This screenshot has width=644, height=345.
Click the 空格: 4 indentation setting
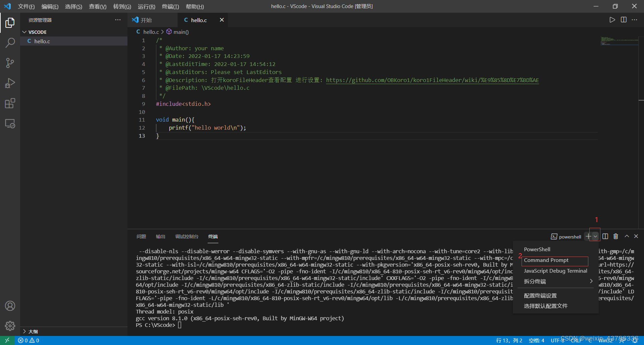(536, 340)
